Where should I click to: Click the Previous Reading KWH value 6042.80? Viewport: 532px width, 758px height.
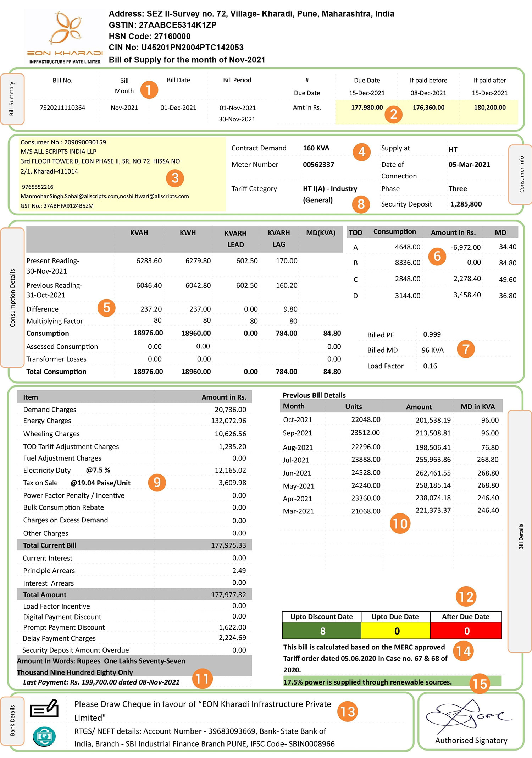198,285
